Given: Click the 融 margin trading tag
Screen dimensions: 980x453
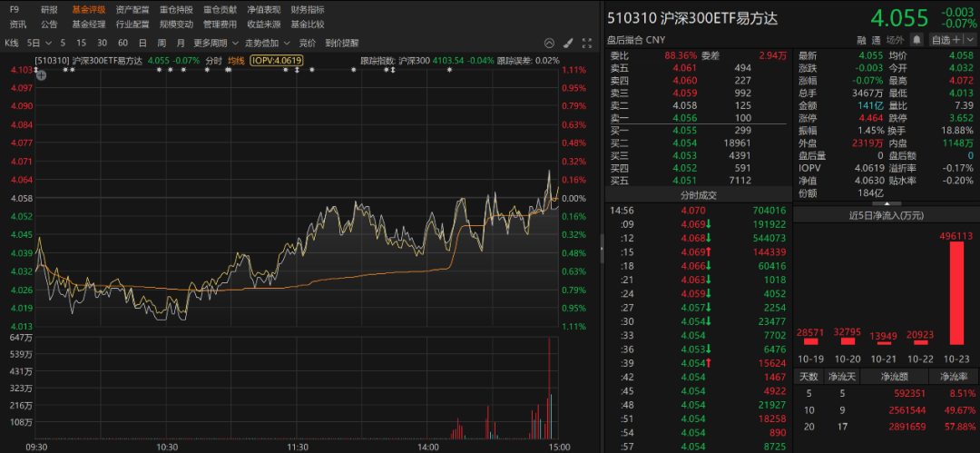Looking at the screenshot, I should (861, 39).
